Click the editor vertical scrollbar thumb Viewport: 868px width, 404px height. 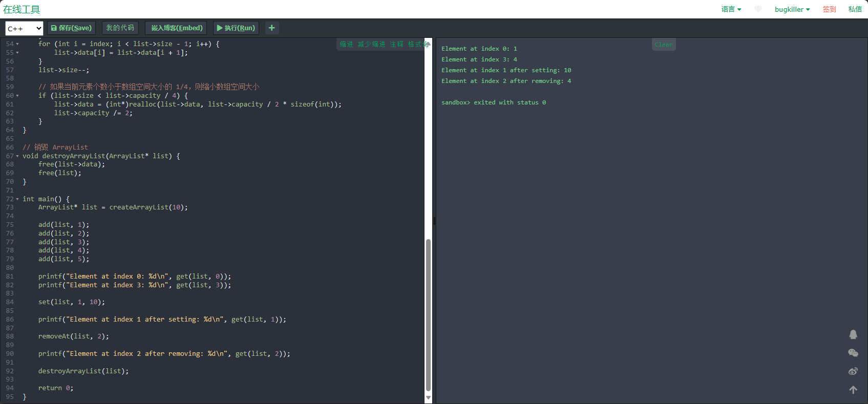[428, 315]
